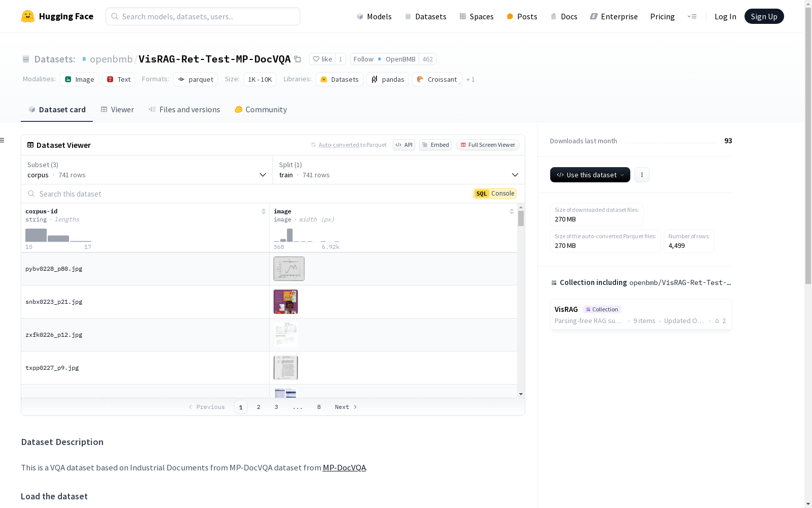Screen dimensions: 812x508
Task: Go to Spaces in the navigation
Action: coord(477,16)
